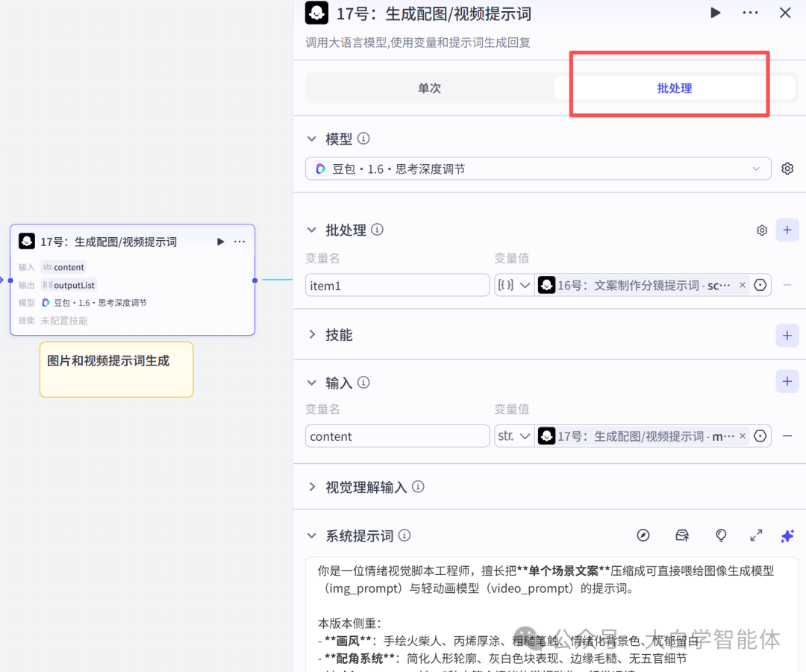Click the LLM node icon in panel header
806x672 pixels.
[316, 13]
